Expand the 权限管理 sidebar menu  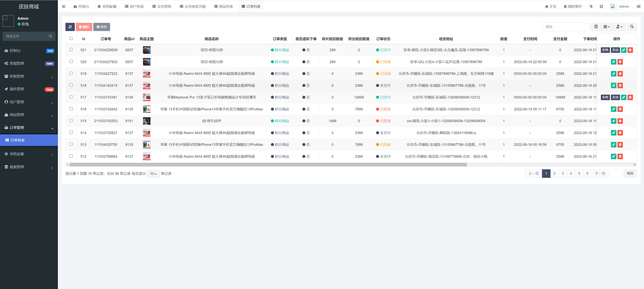(29, 76)
